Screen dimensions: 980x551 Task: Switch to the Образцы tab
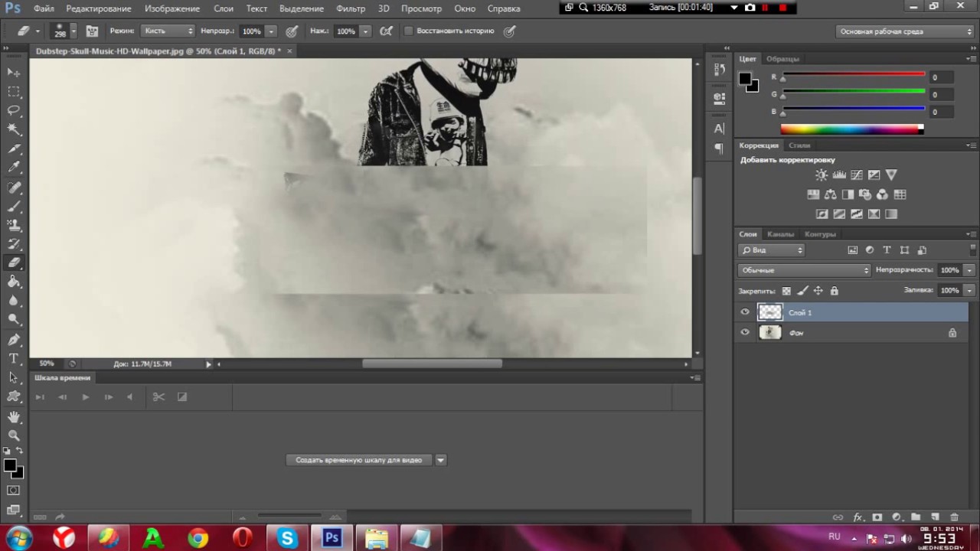(x=782, y=59)
